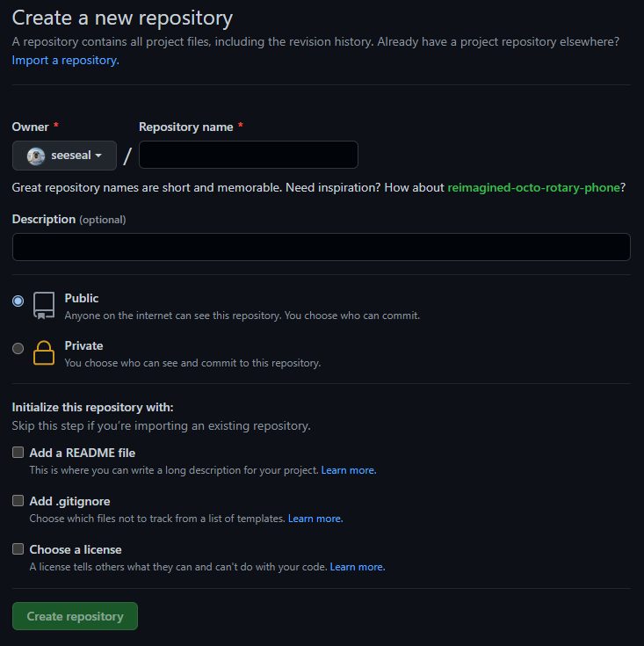Click the Description (optional) label
The image size is (644, 646).
tap(69, 219)
